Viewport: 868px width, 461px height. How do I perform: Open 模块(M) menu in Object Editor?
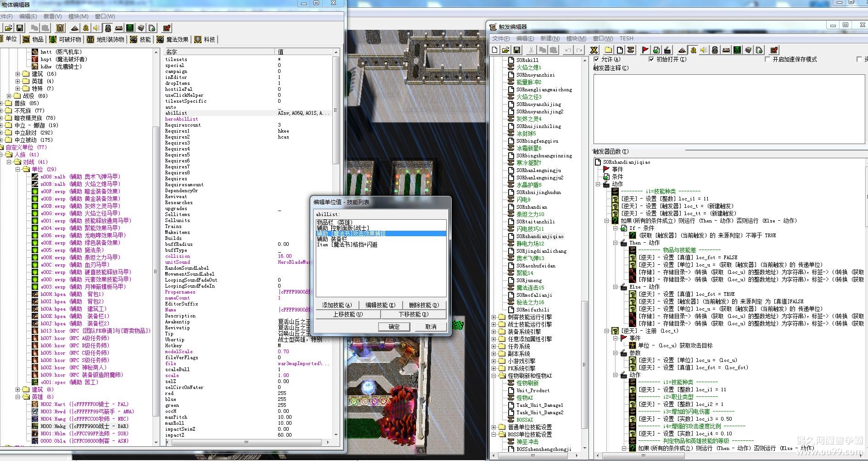(x=78, y=16)
